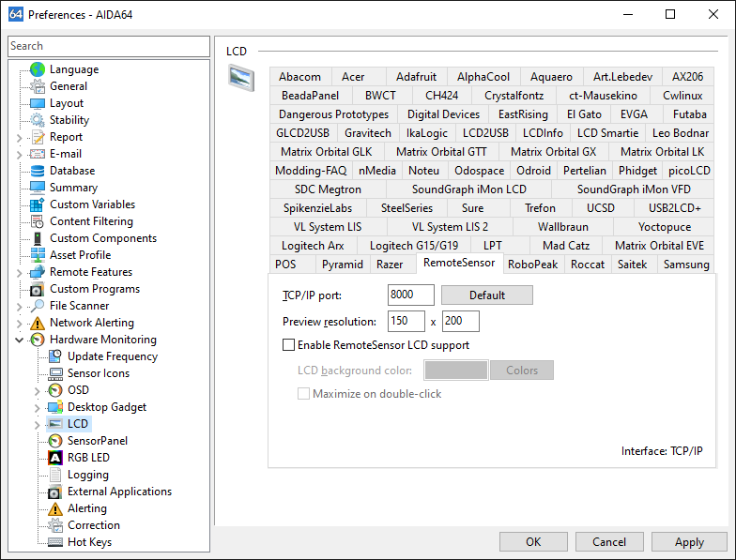The height and width of the screenshot is (560, 736).
Task: Click the Alerting warning triangle icon
Action: 54,508
